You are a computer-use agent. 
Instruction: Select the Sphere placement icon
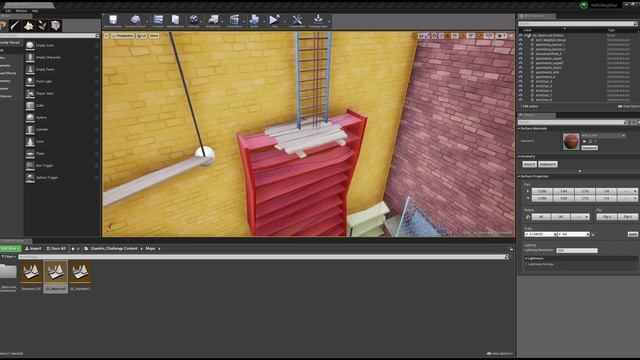coord(30,118)
